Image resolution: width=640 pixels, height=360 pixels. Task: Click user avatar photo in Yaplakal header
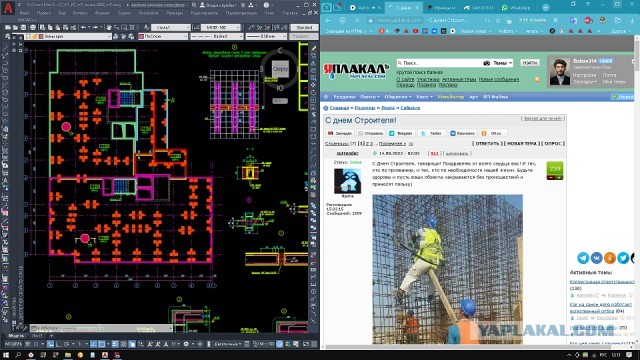tap(560, 71)
